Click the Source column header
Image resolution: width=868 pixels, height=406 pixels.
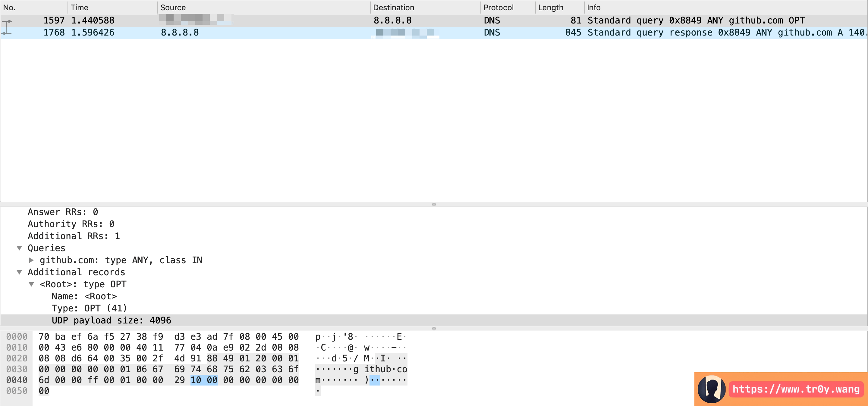[173, 8]
